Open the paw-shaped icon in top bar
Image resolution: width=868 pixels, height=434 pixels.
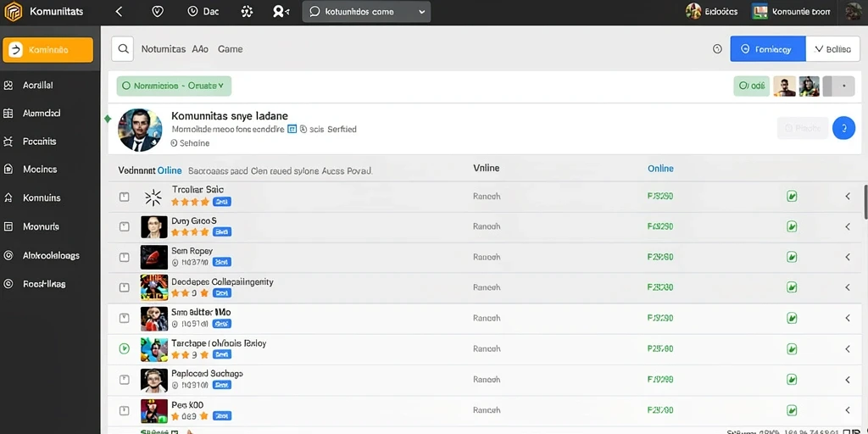coord(247,12)
